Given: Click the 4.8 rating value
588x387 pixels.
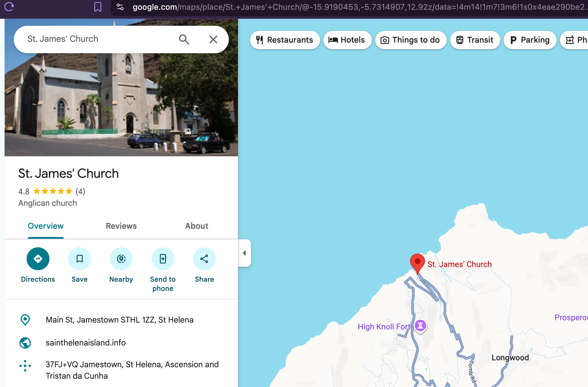Looking at the screenshot, I should click(x=24, y=191).
